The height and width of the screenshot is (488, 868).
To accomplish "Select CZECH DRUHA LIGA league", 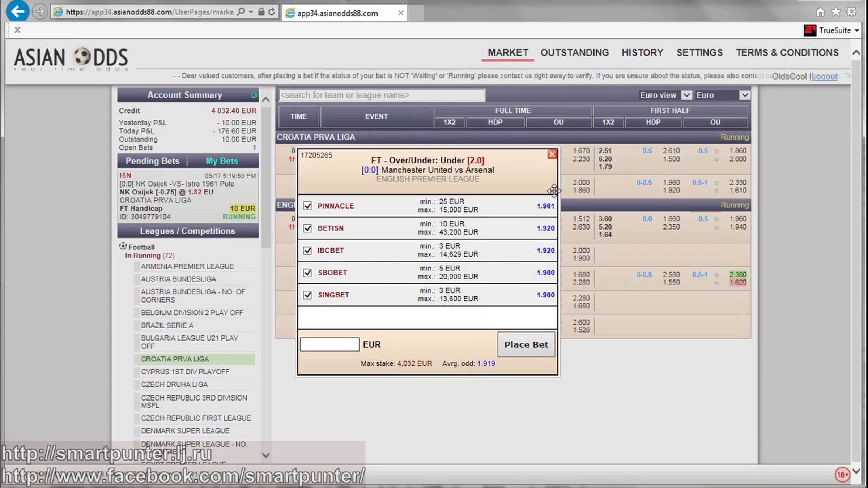I will click(x=174, y=384).
